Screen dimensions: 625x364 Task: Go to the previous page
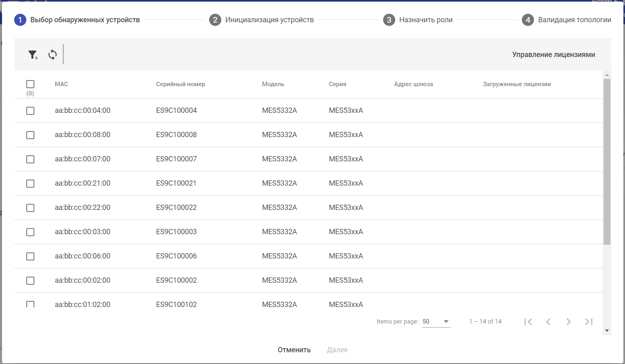coord(548,322)
